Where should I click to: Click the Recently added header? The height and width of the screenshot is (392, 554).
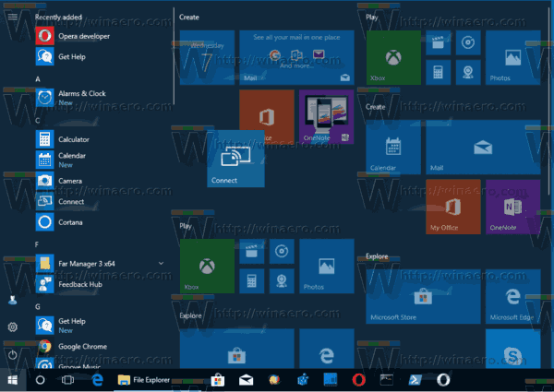click(x=58, y=17)
